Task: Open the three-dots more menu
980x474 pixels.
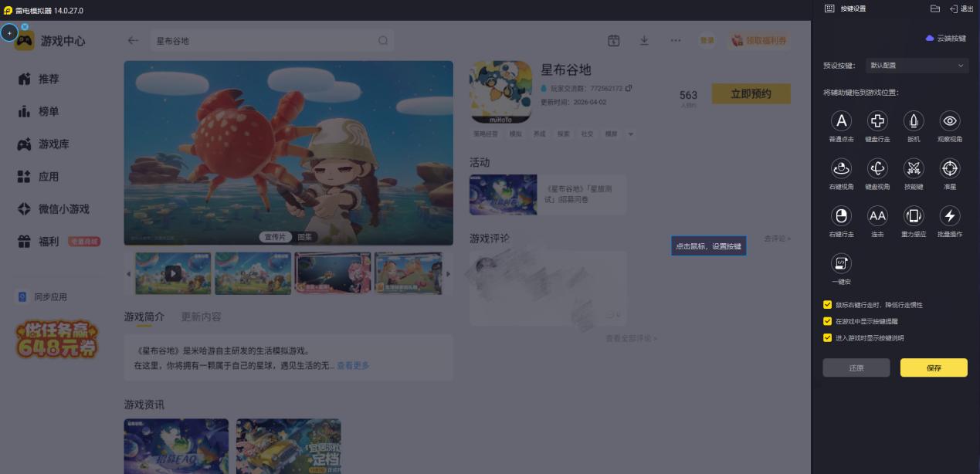Action: pos(676,41)
